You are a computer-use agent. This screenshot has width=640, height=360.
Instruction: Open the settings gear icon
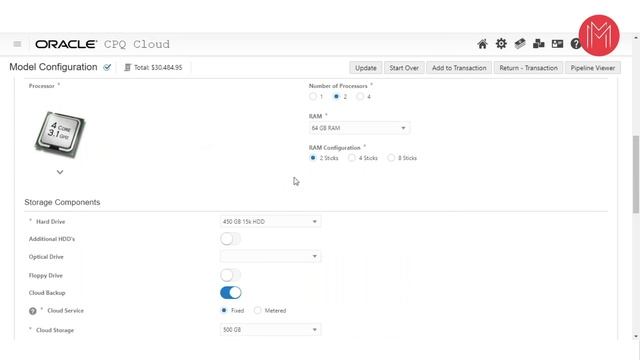[x=501, y=44]
